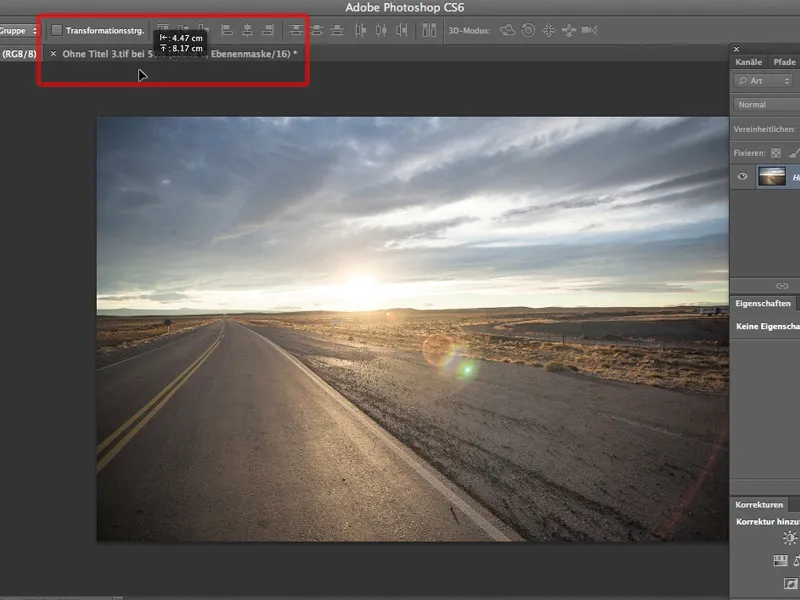Click the Adobe Photoshop CS6 window title
This screenshot has height=600, width=800.
point(405,8)
